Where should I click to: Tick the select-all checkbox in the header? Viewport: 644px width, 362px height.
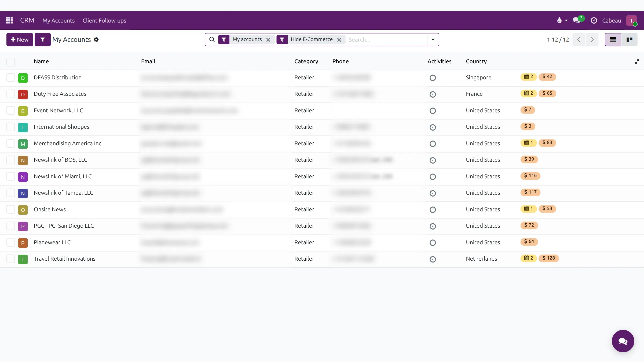pos(11,62)
